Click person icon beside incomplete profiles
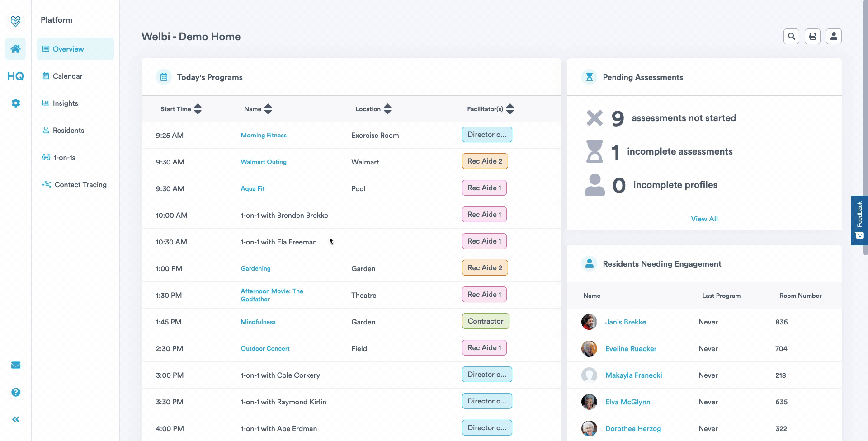The image size is (868, 441). [594, 185]
